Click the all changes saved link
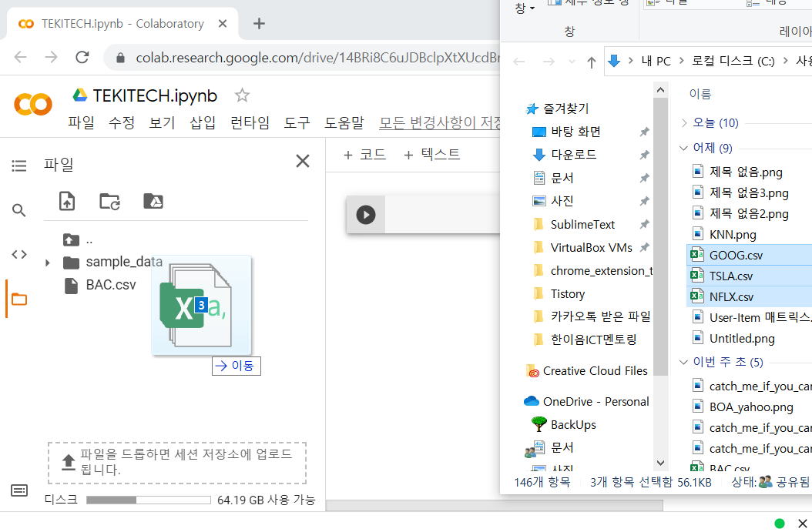The image size is (812, 532). pos(440,122)
